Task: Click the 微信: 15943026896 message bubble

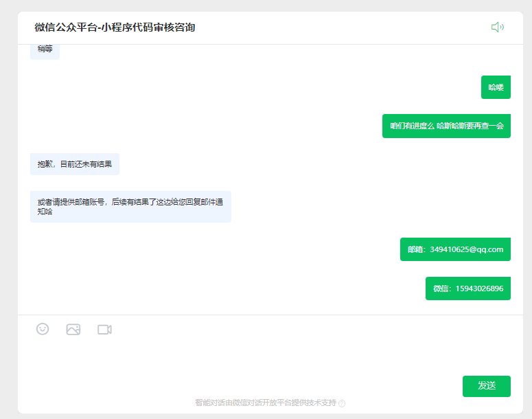Action: coord(468,288)
